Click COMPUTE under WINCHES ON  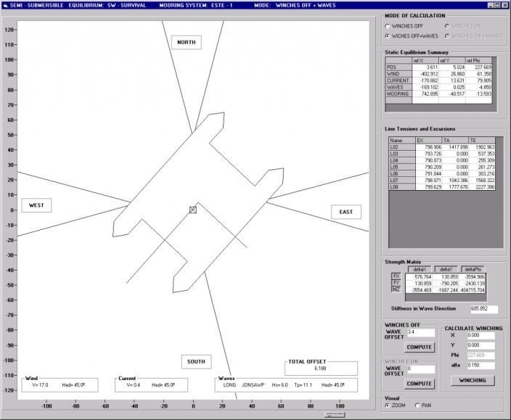pyautogui.click(x=419, y=384)
